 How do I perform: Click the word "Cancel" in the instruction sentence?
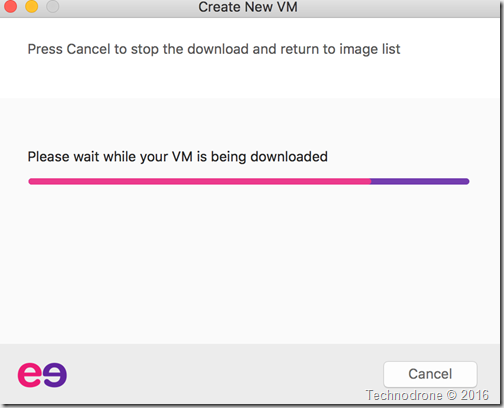coord(88,49)
